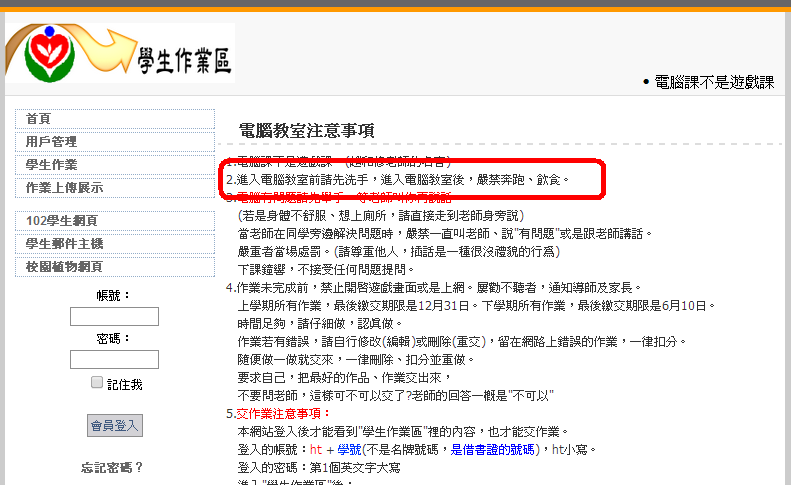
Task: Open 作業上傳展示 page
Action: (64, 188)
